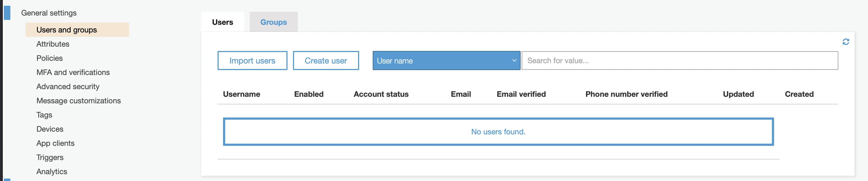Click the Username column header
Screen dimensions: 868x181
[241, 94]
